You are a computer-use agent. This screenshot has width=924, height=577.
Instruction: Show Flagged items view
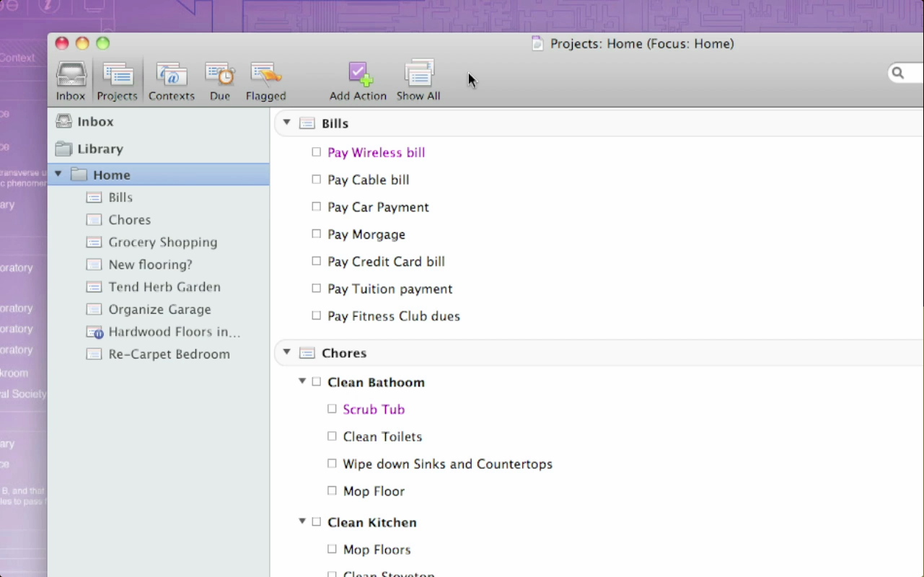click(x=265, y=81)
